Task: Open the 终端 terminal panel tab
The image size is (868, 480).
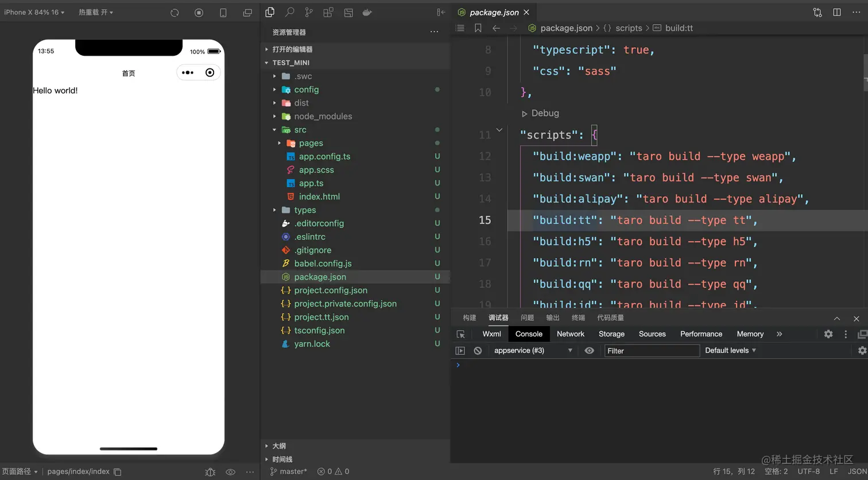Action: pos(578,318)
